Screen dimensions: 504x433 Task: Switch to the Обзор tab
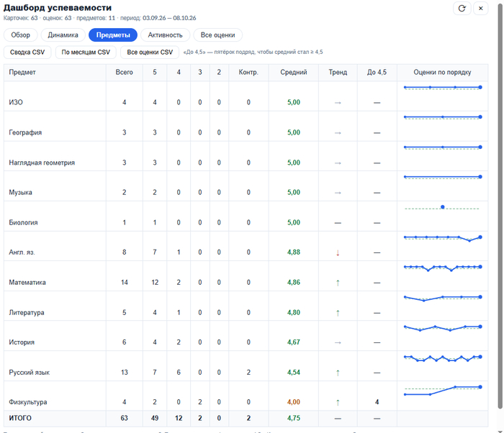[21, 35]
